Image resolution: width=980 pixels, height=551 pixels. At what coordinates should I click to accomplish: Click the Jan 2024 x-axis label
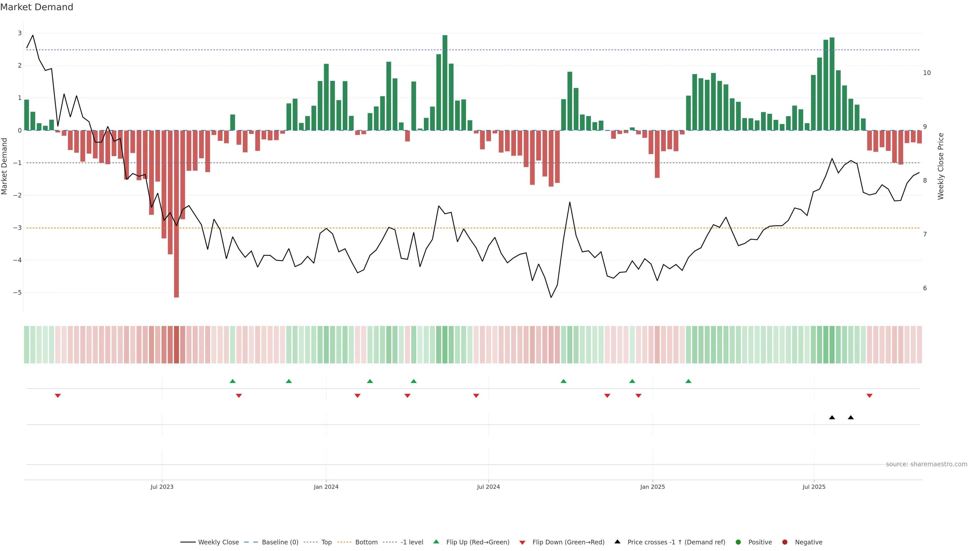(x=326, y=487)
